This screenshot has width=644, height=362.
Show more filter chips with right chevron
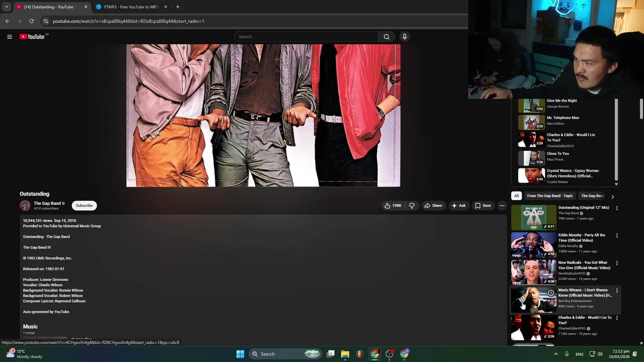tap(612, 197)
